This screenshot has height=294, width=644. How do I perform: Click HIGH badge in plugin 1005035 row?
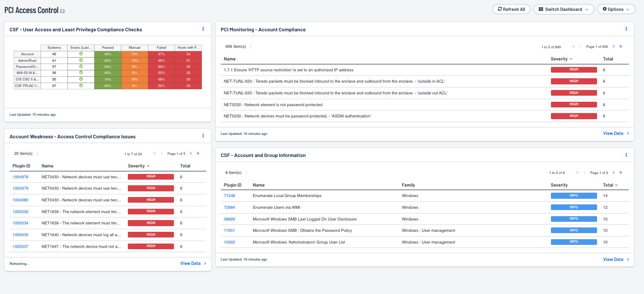[151, 234]
